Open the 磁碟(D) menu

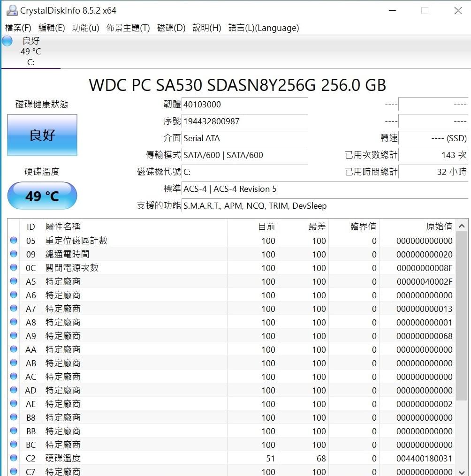pos(171,28)
